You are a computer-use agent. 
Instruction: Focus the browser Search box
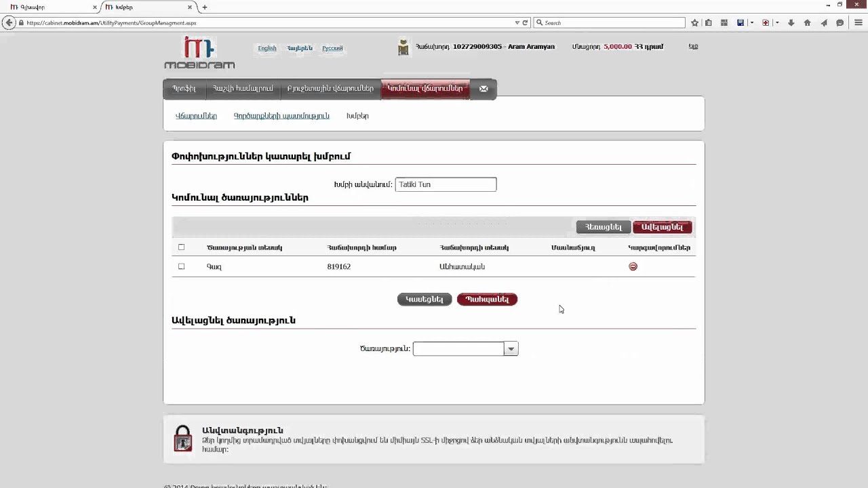(x=610, y=22)
